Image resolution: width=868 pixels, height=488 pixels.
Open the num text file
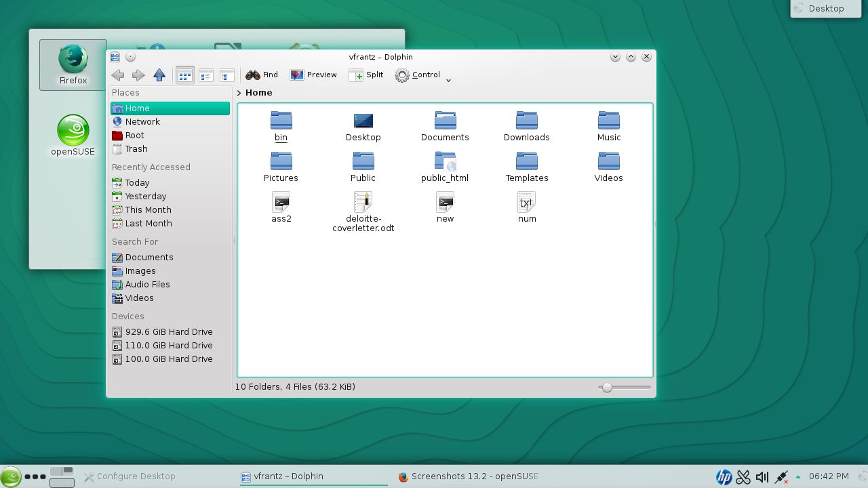click(x=527, y=207)
